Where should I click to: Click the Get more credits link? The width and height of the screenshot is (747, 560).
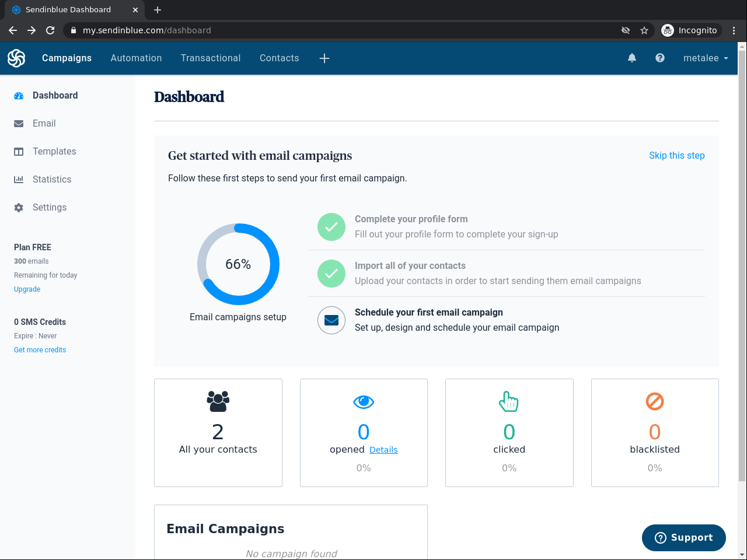[x=40, y=350]
